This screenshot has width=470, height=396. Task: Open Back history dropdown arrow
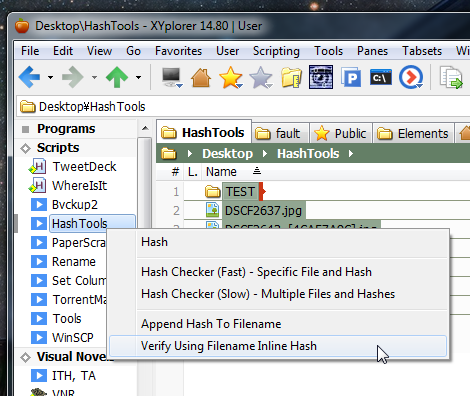tap(50, 77)
